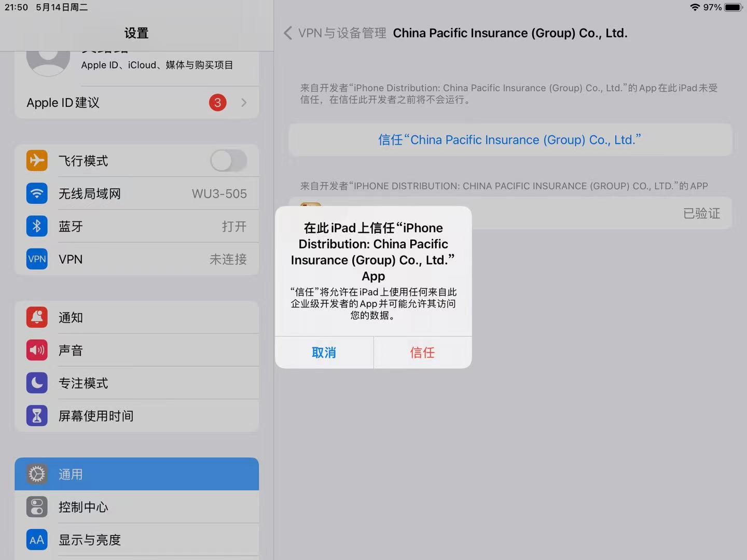Click the 未连接 VPN status
The image size is (747, 560).
pos(228,259)
